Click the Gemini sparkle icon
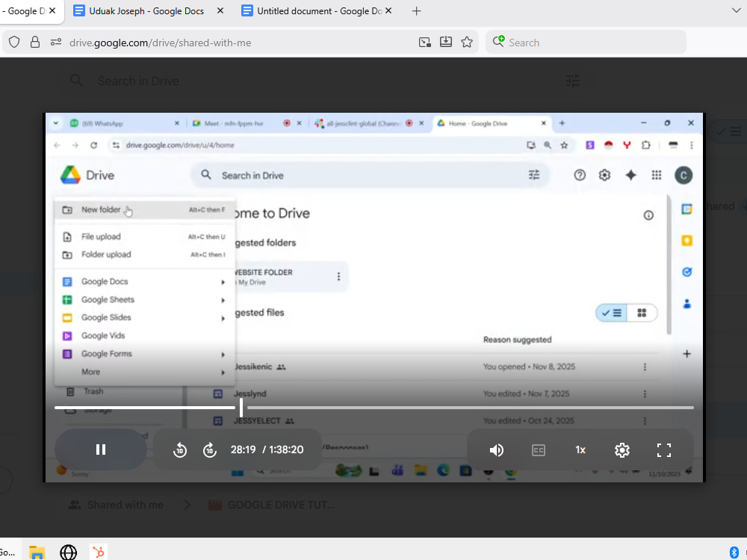The width and height of the screenshot is (747, 560). coord(630,175)
